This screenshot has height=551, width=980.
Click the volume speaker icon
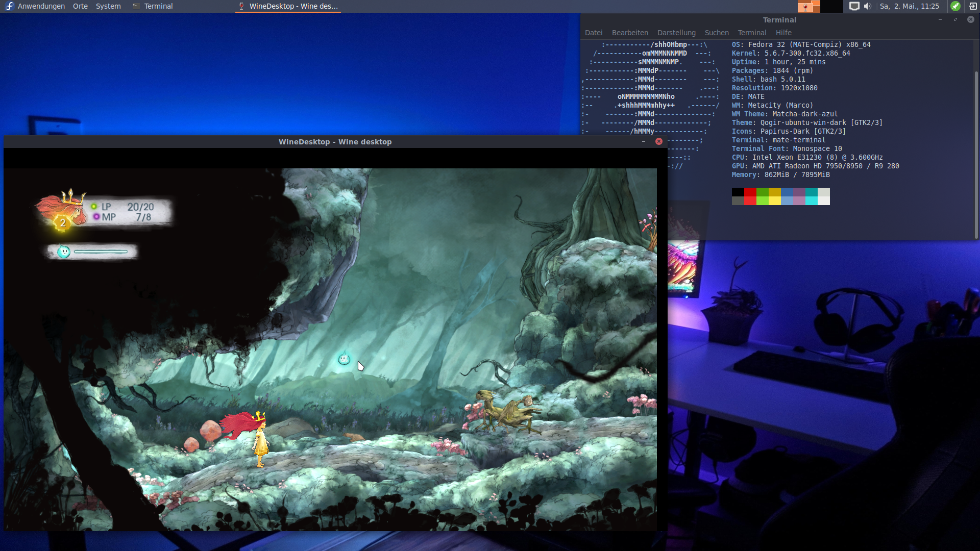click(x=867, y=6)
